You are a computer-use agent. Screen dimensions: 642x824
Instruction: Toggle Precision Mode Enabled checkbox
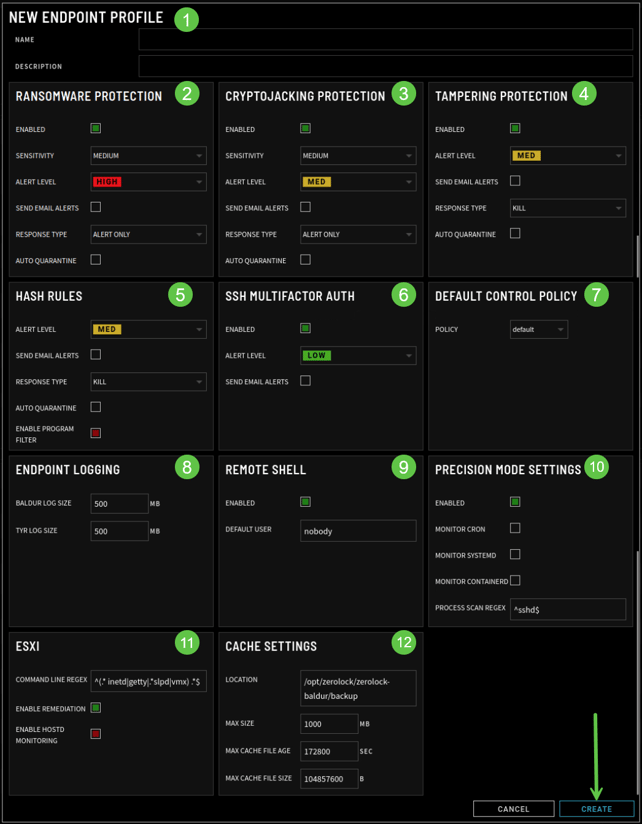515,502
